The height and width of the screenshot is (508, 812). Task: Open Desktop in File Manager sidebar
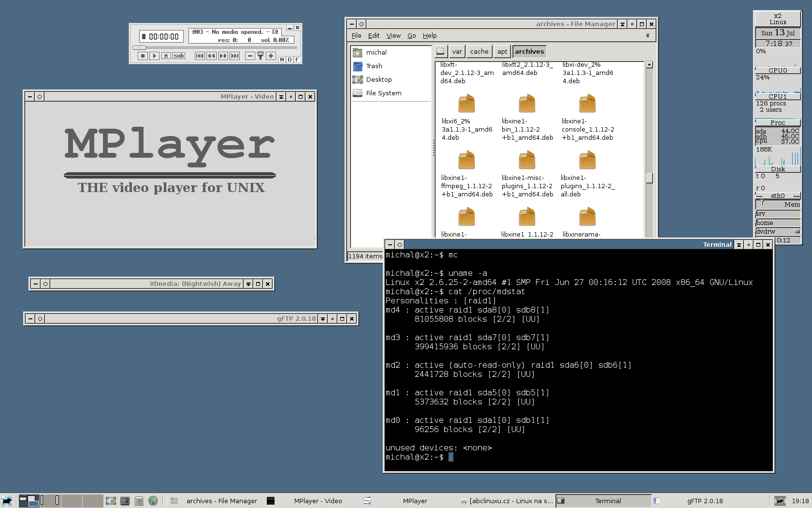(x=391, y=79)
